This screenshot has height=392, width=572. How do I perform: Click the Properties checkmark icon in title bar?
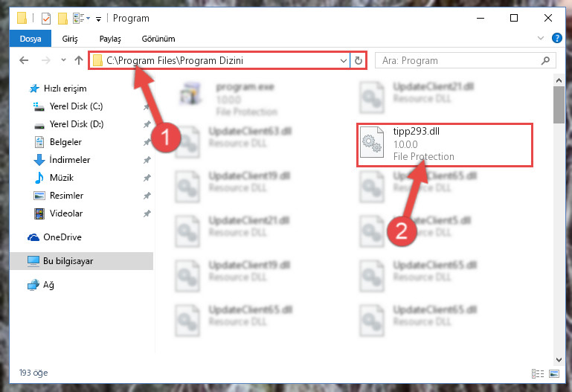46,19
